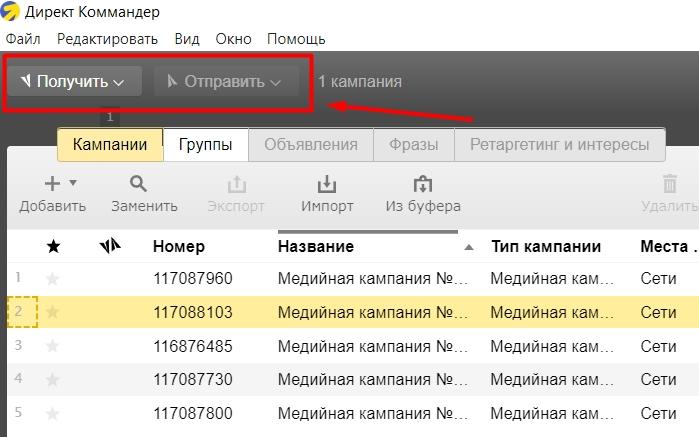Select campaign number 117087800
Viewport: 699px width, 437px height.
[193, 414]
